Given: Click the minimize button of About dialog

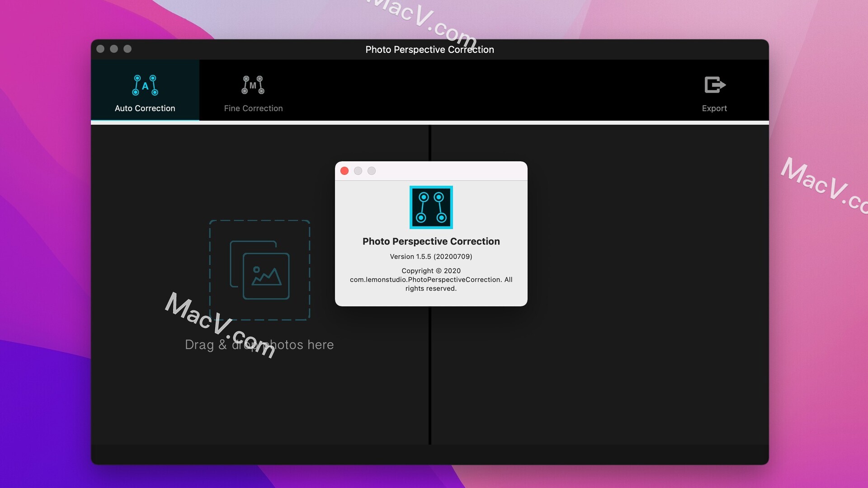Looking at the screenshot, I should point(358,171).
